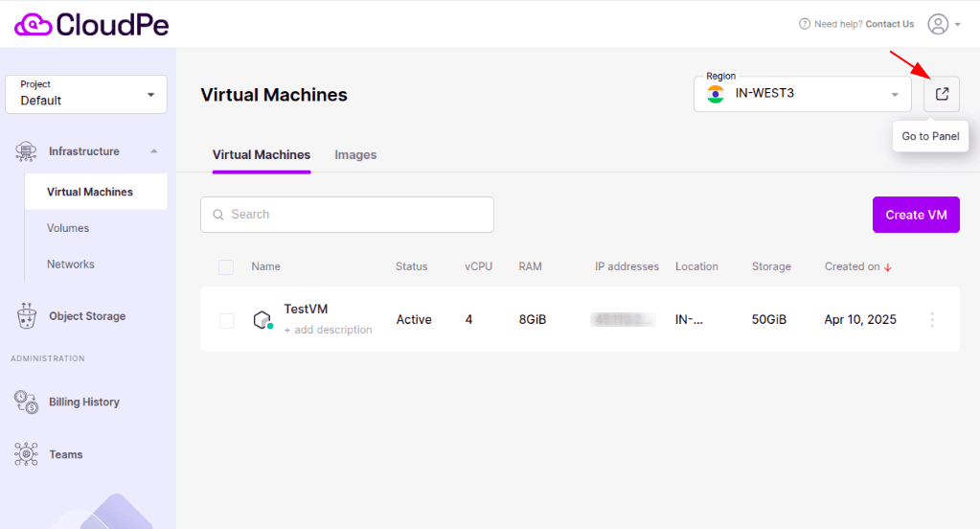Click the India flag icon in Region
Screen dimensions: 980x529
[716, 94]
